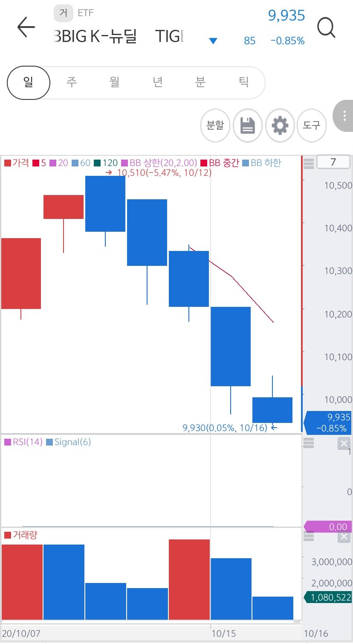Open chart settings via the gear icon

280,125
